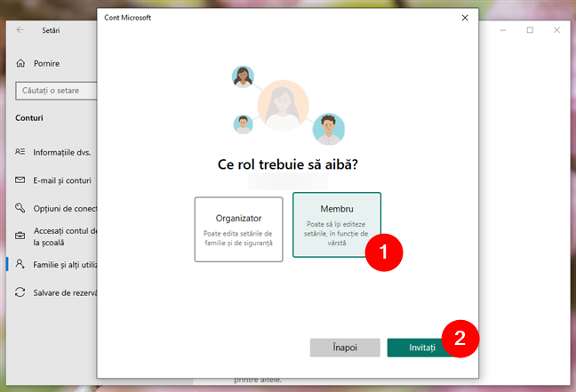Screen dimensions: 576x392
Task: Click the Opțiuni de conectare key icon
Action: pos(20,208)
